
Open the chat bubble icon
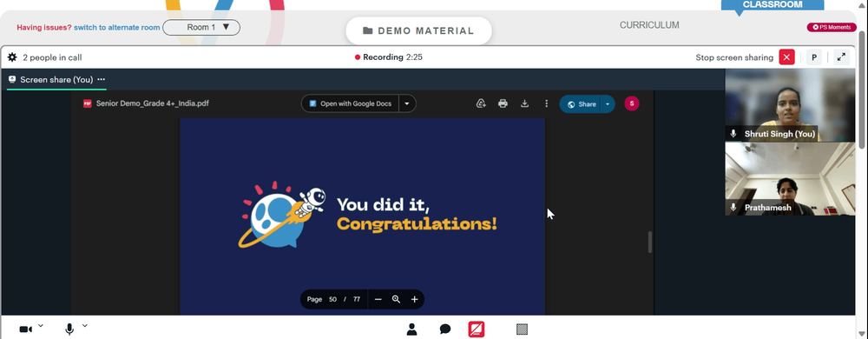tap(445, 329)
